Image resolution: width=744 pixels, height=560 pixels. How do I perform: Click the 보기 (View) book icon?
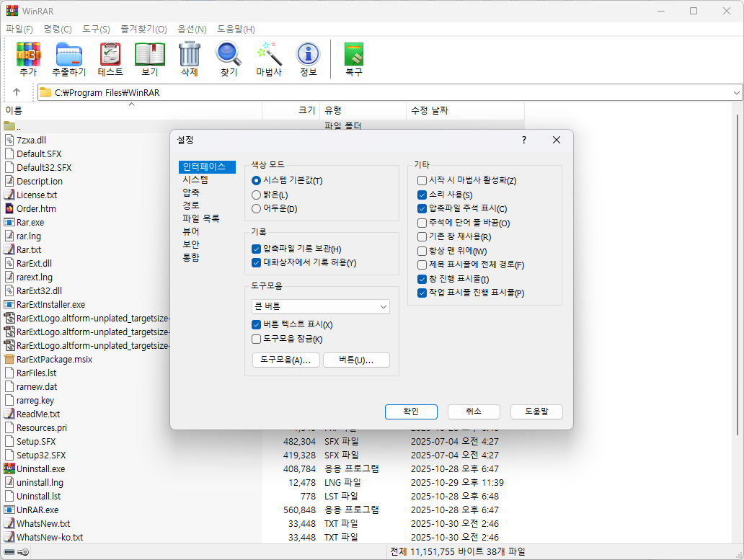pyautogui.click(x=150, y=54)
